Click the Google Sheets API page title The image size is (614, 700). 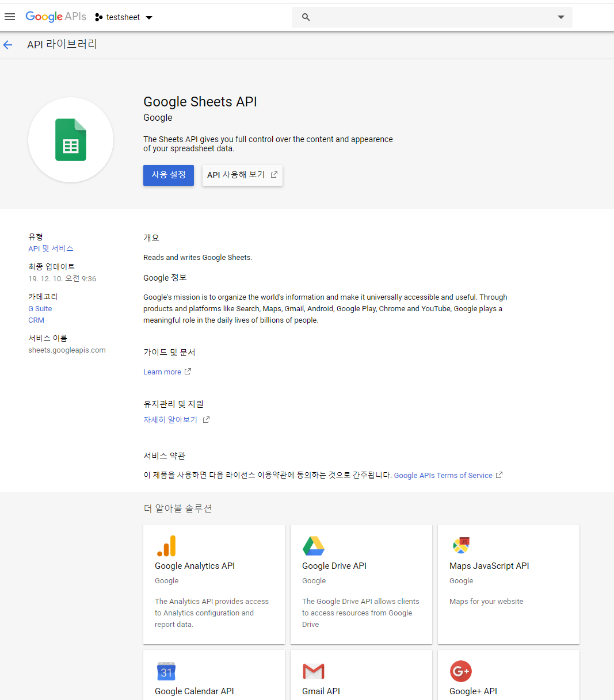[200, 102]
